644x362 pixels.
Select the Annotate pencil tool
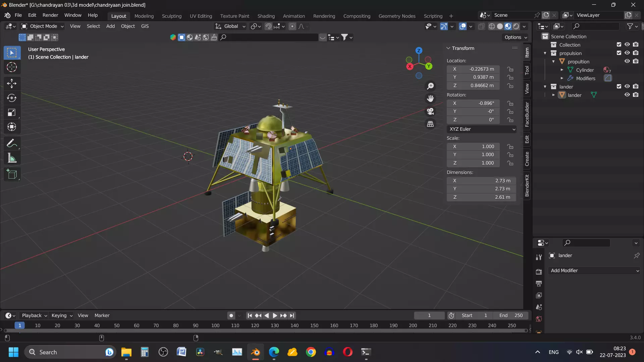pos(12,143)
